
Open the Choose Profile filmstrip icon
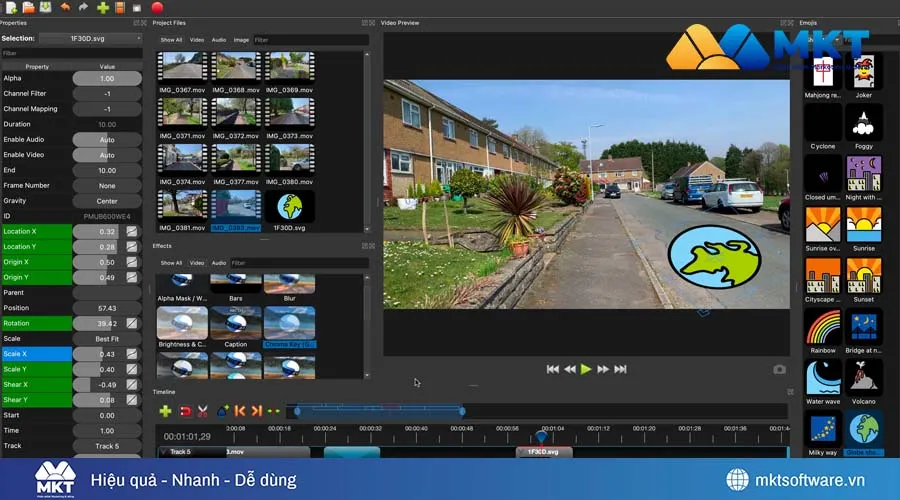[x=120, y=7]
